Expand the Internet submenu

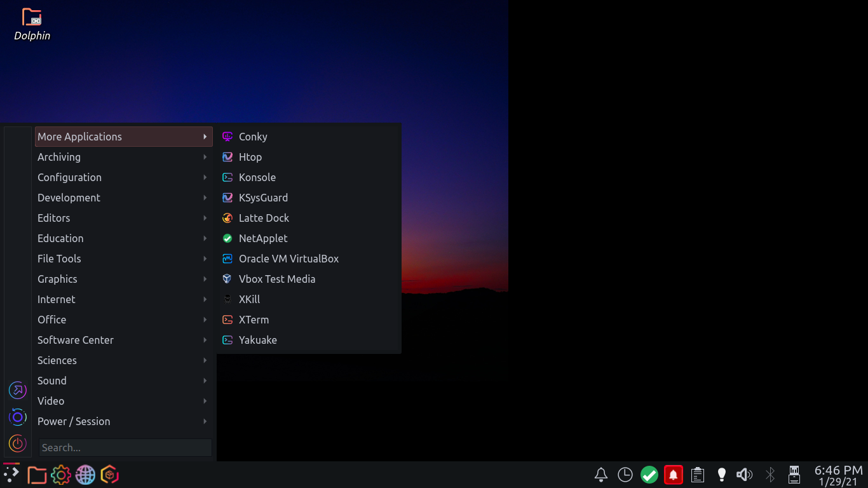123,299
